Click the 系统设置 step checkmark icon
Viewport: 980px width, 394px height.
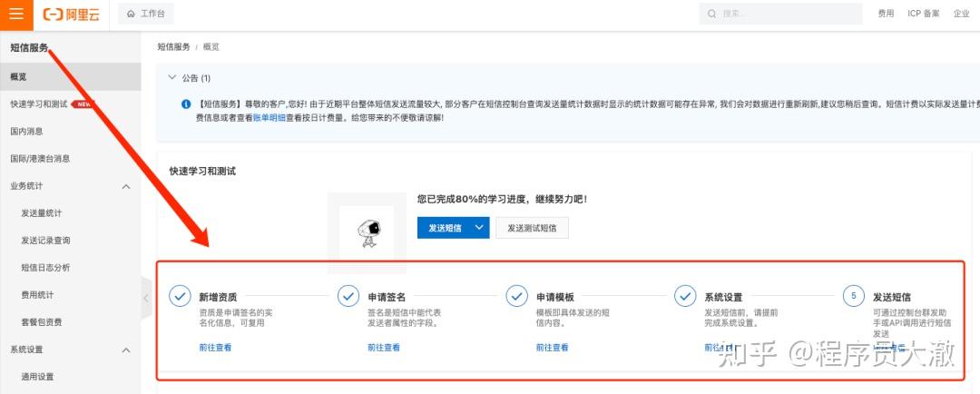click(x=686, y=296)
